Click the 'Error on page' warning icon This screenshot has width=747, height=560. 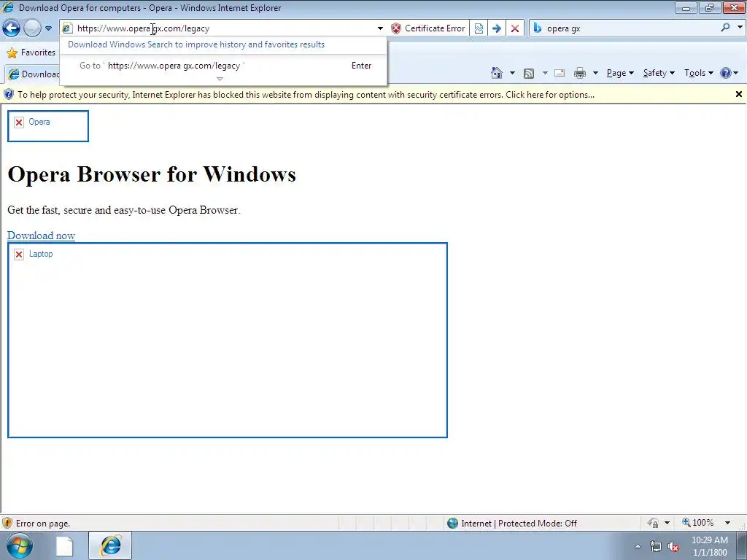(x=7, y=524)
